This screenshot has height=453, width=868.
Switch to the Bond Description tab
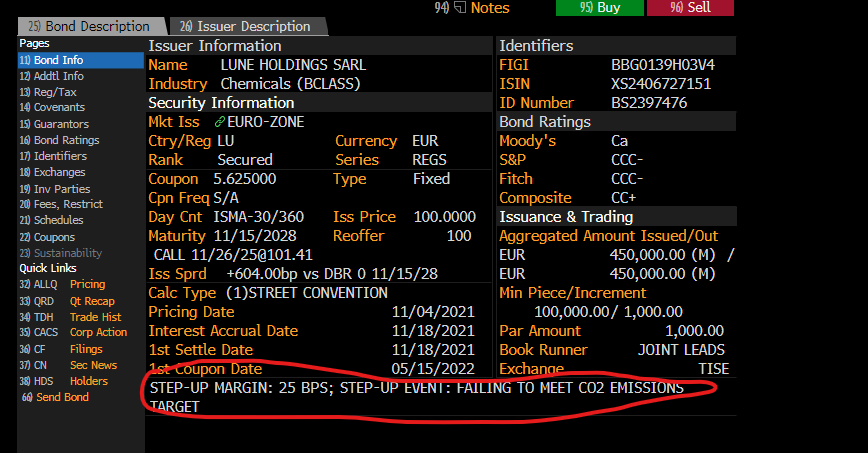tap(91, 27)
